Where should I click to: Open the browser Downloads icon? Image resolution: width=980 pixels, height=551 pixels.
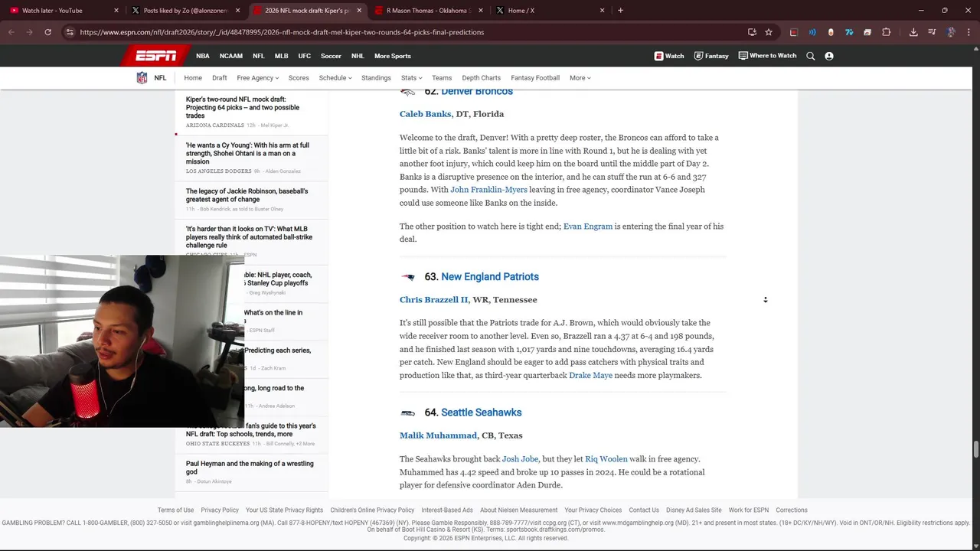coord(913,32)
